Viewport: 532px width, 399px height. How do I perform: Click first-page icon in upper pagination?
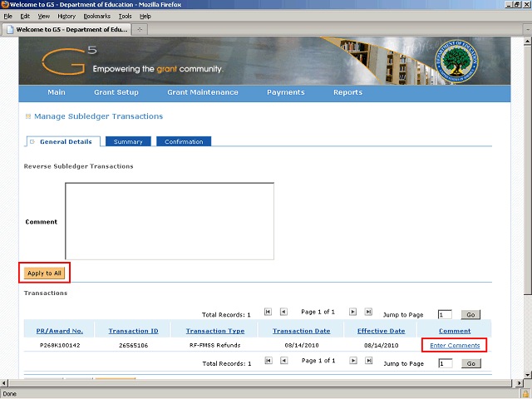tap(268, 312)
